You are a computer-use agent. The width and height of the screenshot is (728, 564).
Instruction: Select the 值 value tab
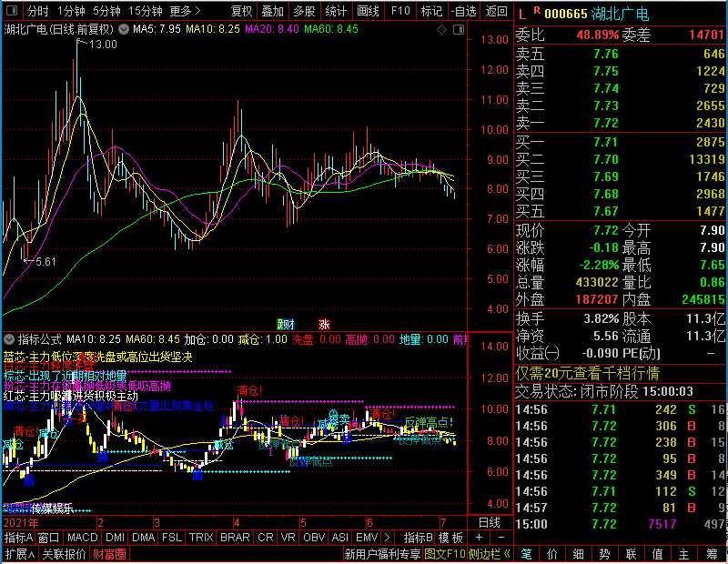[x=657, y=554]
